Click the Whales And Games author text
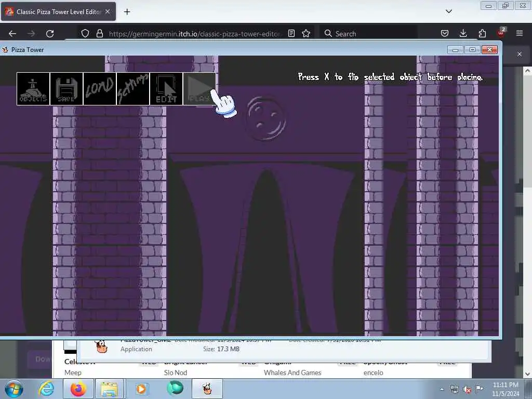 [x=292, y=373]
